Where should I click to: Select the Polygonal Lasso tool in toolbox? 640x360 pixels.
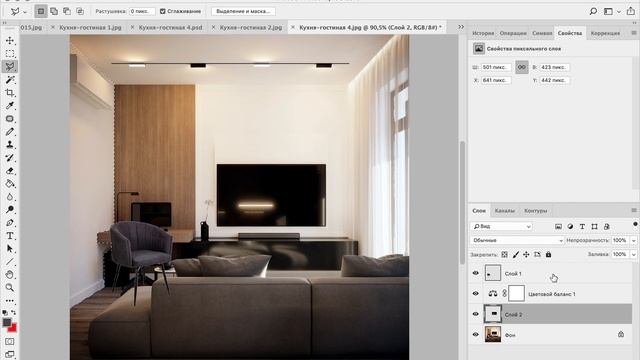(x=10, y=67)
